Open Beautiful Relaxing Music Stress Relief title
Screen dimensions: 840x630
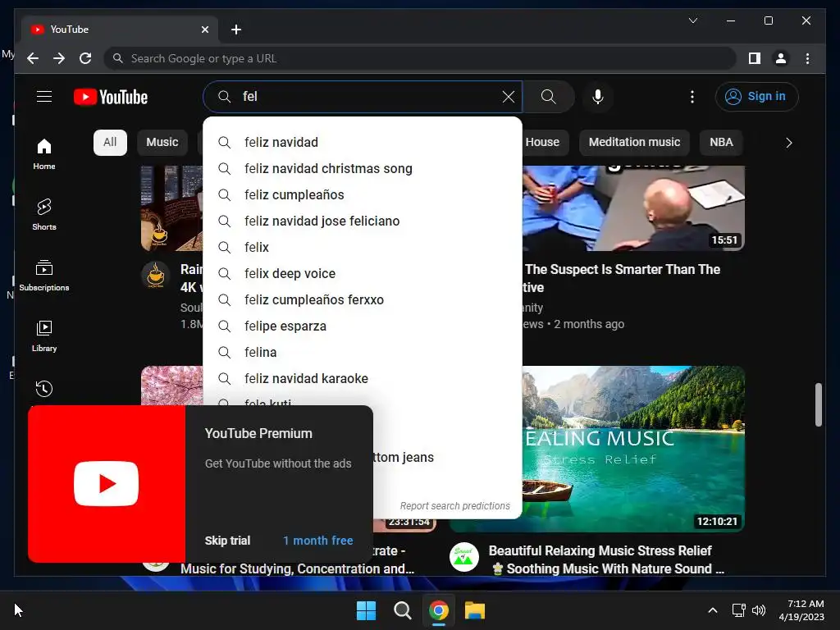pos(605,559)
